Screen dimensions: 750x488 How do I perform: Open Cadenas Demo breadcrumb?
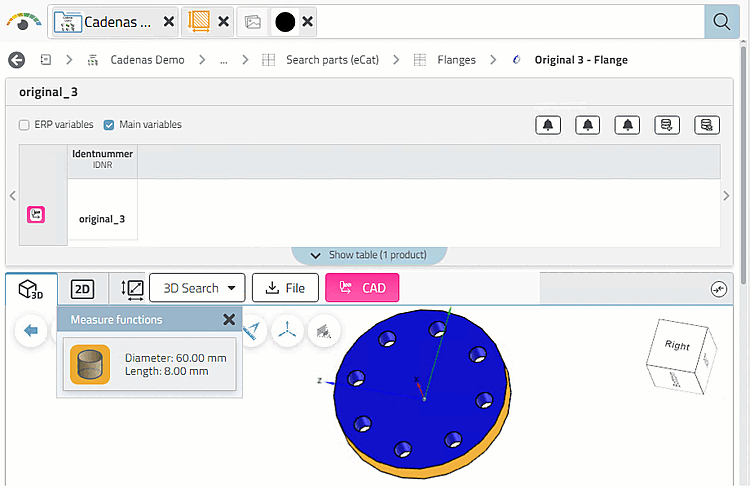pos(147,60)
